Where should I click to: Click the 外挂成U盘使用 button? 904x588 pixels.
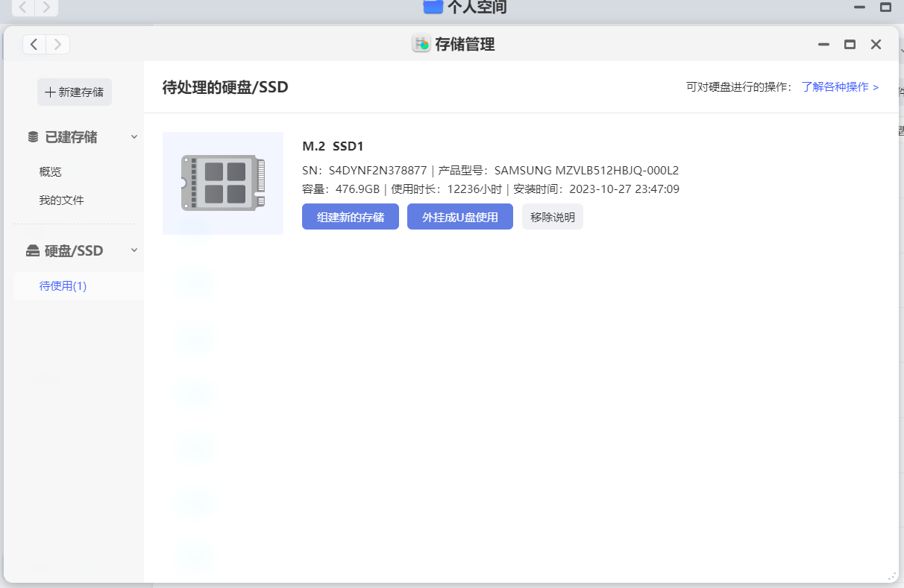pyautogui.click(x=459, y=217)
